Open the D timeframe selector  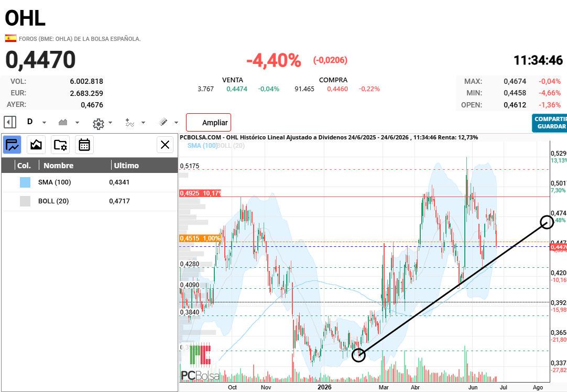30,122
